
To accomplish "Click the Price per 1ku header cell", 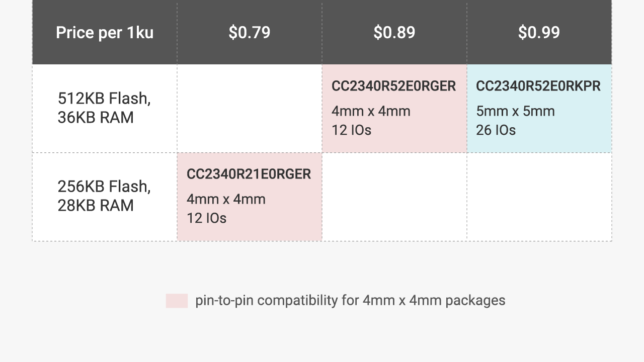I will (x=105, y=33).
